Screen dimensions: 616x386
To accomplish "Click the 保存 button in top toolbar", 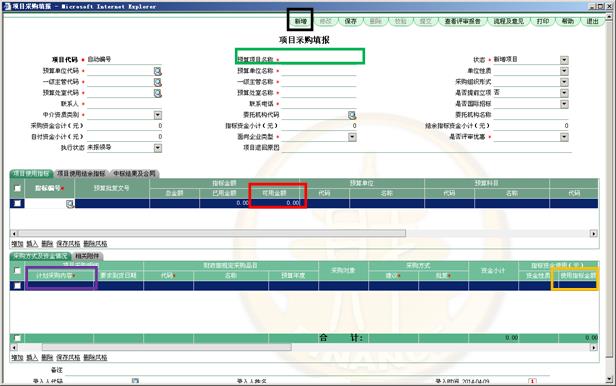I will click(x=350, y=21).
